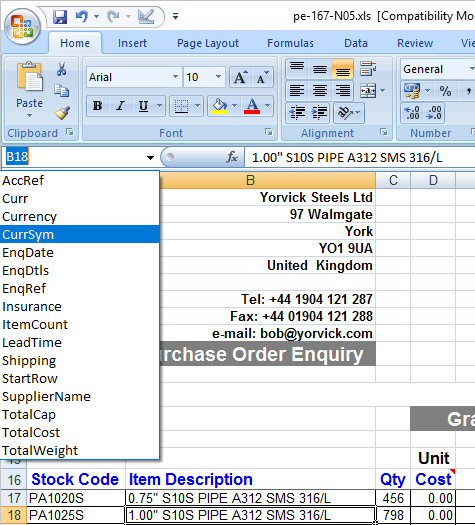The image size is (475, 525).
Task: Toggle the highlighted Bottom Align button
Action: click(x=343, y=69)
